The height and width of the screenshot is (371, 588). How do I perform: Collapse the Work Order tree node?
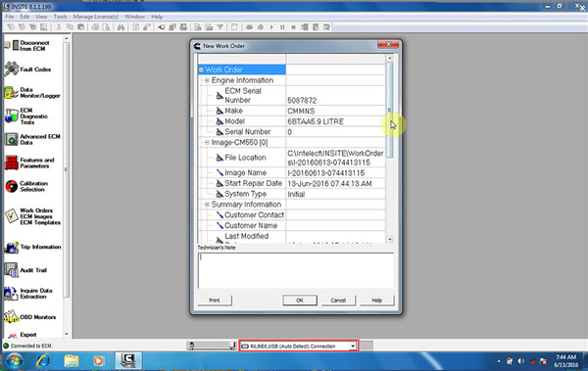pyautogui.click(x=201, y=70)
